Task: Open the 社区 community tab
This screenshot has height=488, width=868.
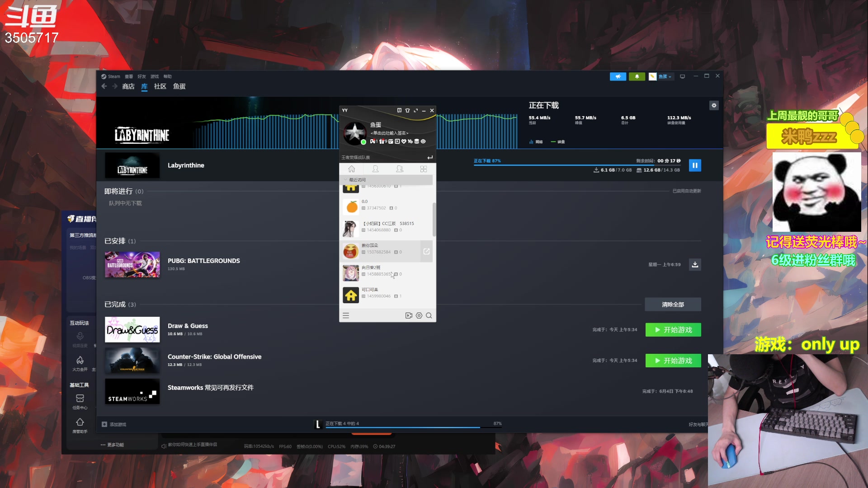Action: [160, 86]
